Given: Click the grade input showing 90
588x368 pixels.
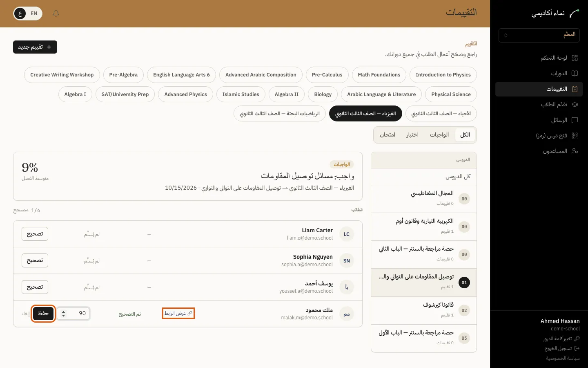Looking at the screenshot, I should (73, 314).
